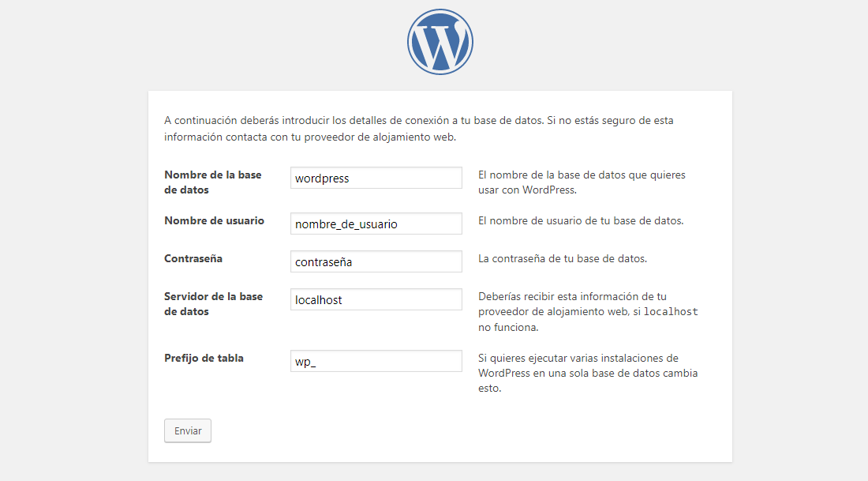The width and height of the screenshot is (868, 481).
Task: Click the "Prefijo de tabla" label
Action: coord(204,358)
